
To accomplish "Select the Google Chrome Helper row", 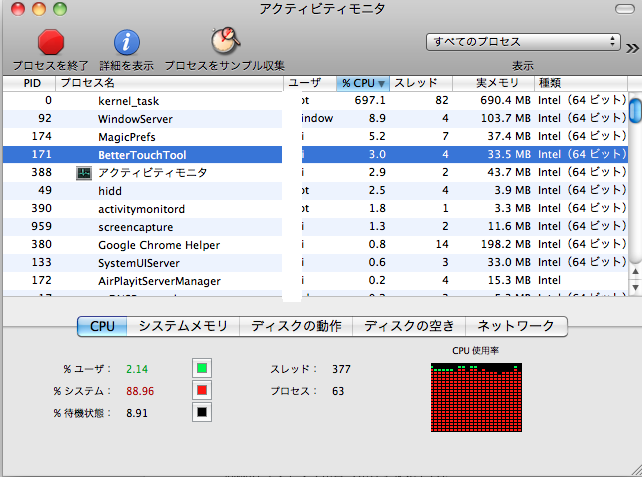I will pyautogui.click(x=315, y=244).
